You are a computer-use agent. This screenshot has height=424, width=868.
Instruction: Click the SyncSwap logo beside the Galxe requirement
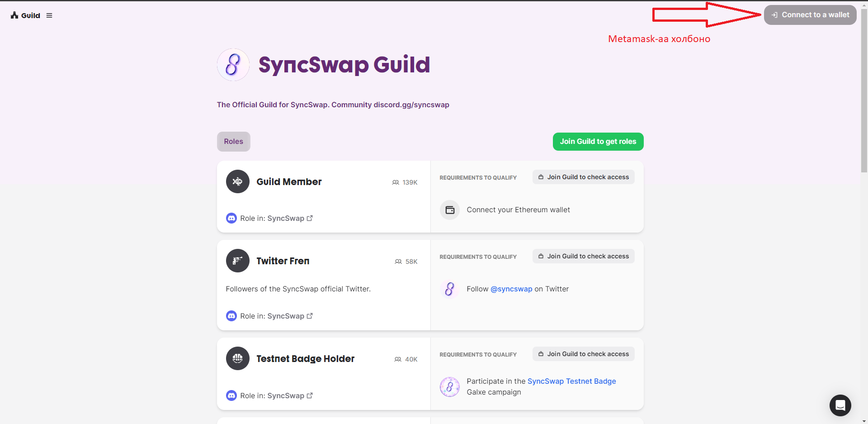click(449, 386)
